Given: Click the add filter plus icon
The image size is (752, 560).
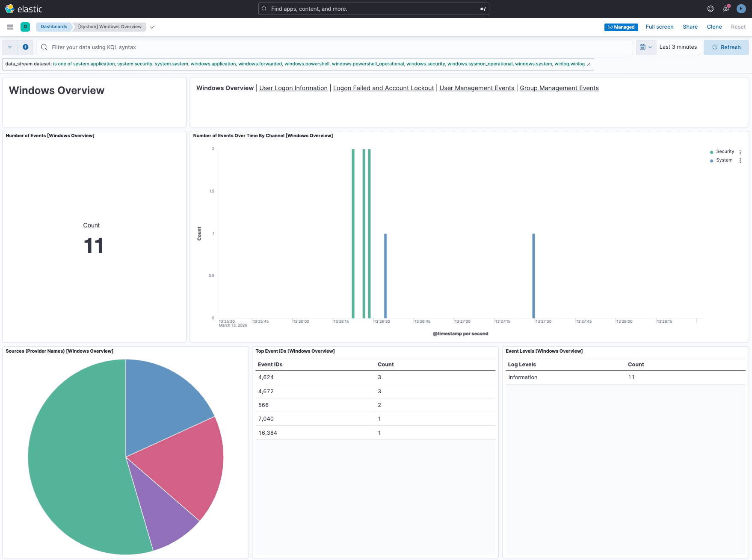Looking at the screenshot, I should [26, 47].
